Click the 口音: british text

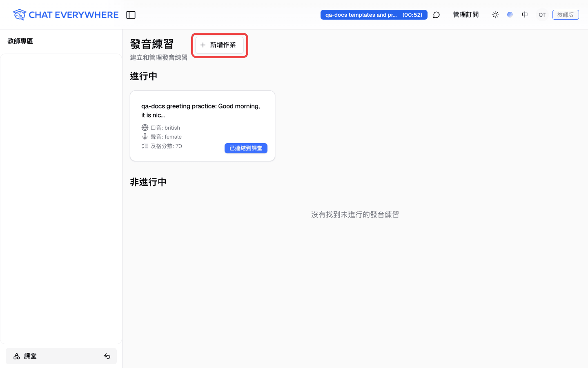pos(165,128)
